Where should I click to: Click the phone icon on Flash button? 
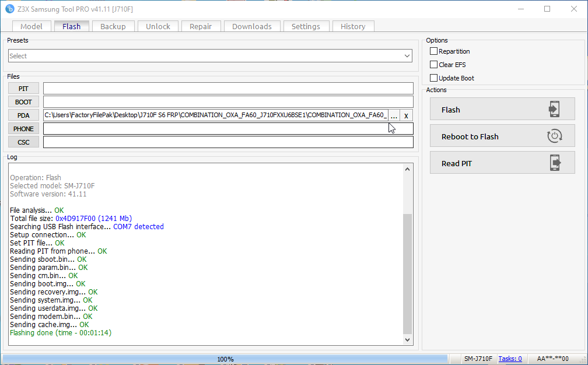pyautogui.click(x=554, y=109)
